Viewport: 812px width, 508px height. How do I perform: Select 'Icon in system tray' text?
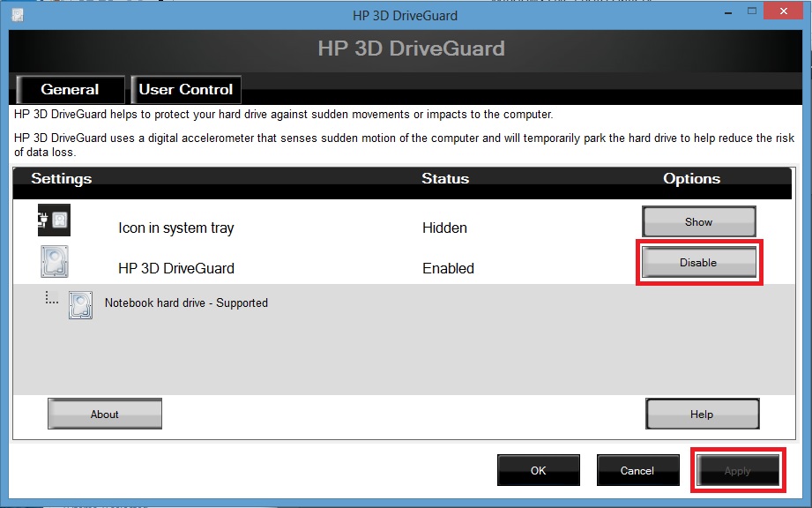click(x=176, y=228)
